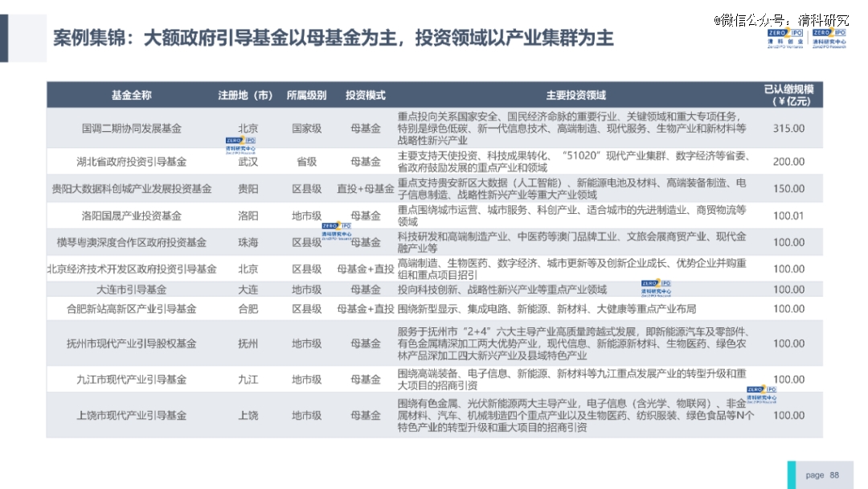Click the 清科创业 Zero2IPO logo in the header
The height and width of the screenshot is (489, 868).
[785, 39]
